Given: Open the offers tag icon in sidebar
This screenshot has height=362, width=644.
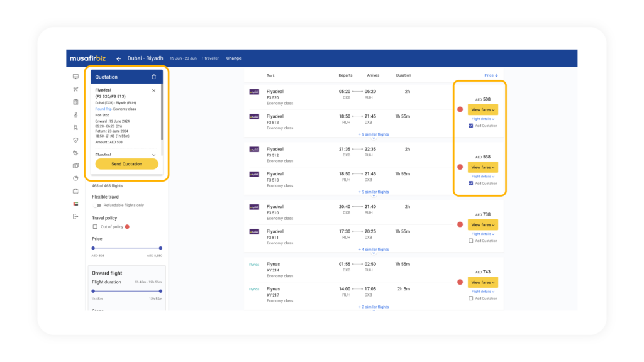Looking at the screenshot, I should 75,153.
